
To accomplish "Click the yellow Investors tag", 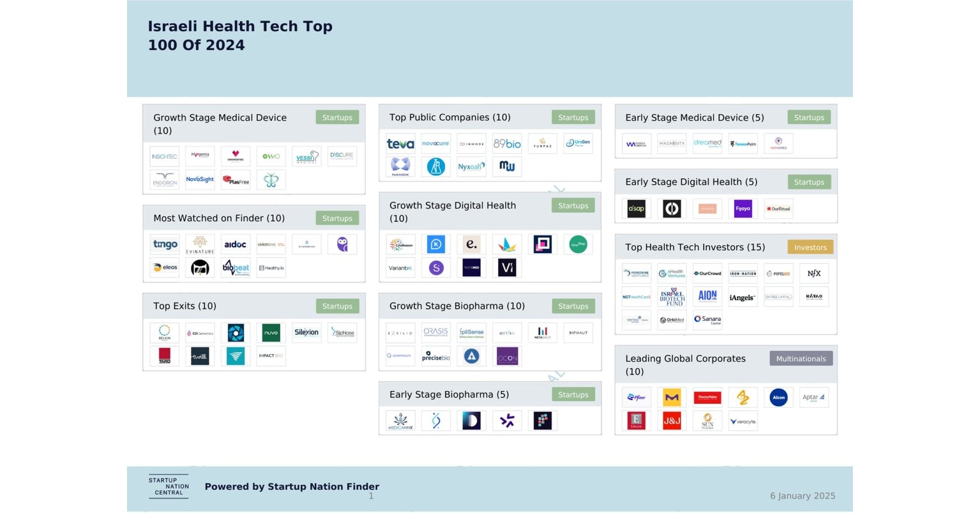I will [810, 247].
